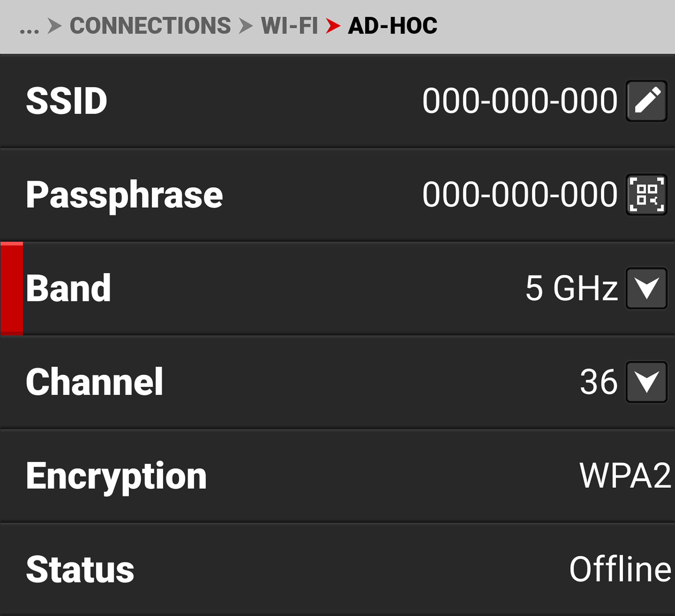Viewport: 675px width, 616px height.
Task: Select the Channel row label
Action: [94, 382]
